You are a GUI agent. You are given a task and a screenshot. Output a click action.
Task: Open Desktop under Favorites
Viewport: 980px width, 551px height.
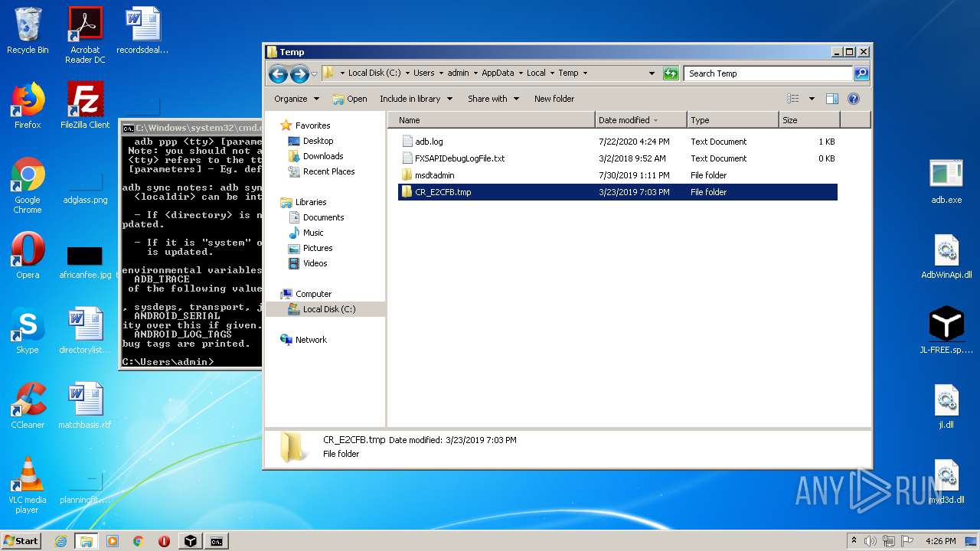click(318, 141)
